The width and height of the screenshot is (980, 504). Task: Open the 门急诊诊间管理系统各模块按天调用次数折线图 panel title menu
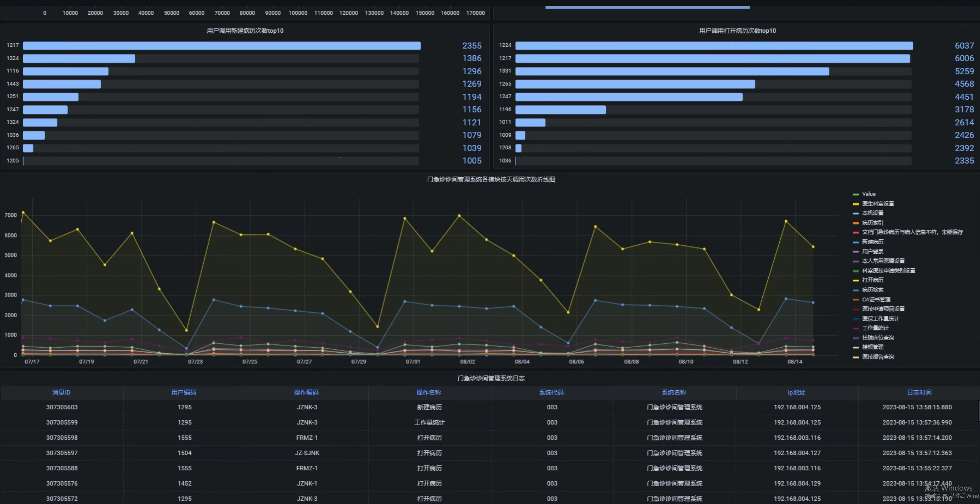(491, 179)
